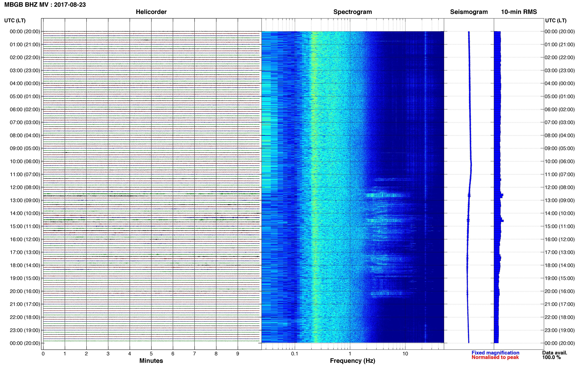Click left time label '22:00 (18:00)'
This screenshot has height=368, width=588.
[x=25, y=317]
